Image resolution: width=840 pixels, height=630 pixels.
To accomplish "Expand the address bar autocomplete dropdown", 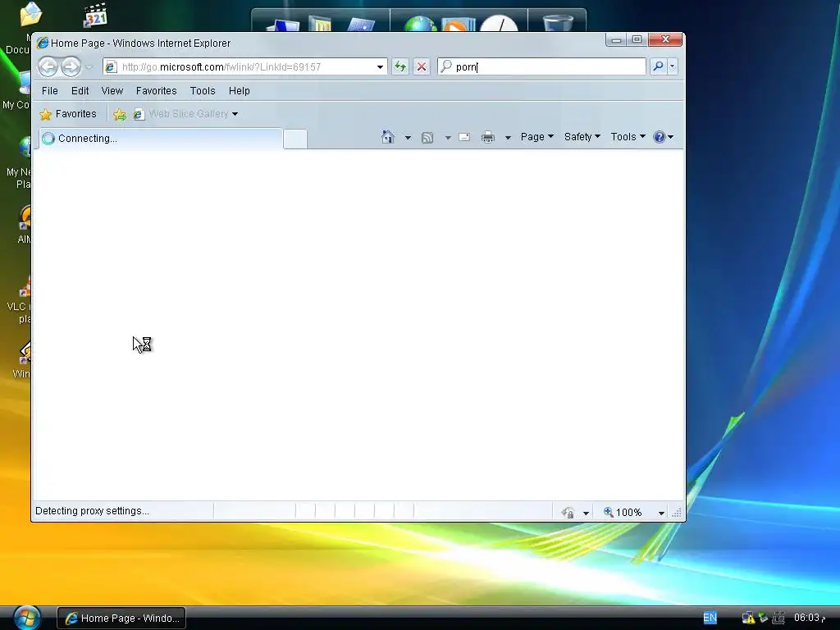I will pyautogui.click(x=380, y=67).
